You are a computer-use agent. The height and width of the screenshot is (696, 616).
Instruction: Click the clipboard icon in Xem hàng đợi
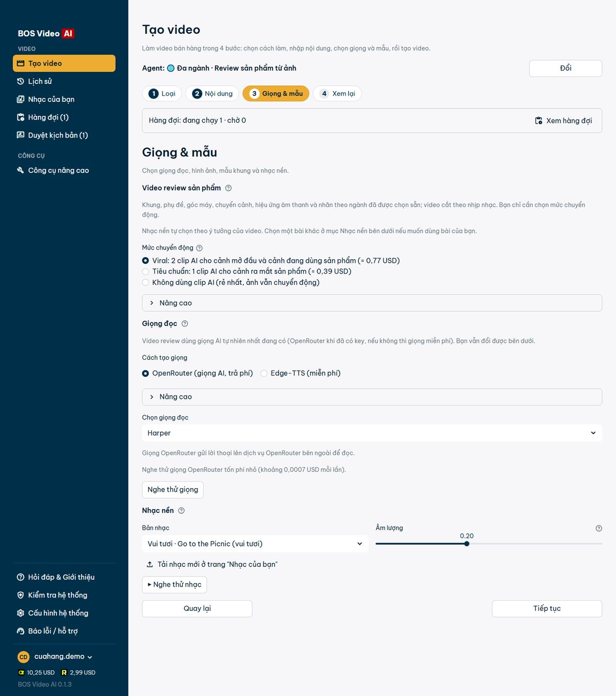click(x=538, y=121)
